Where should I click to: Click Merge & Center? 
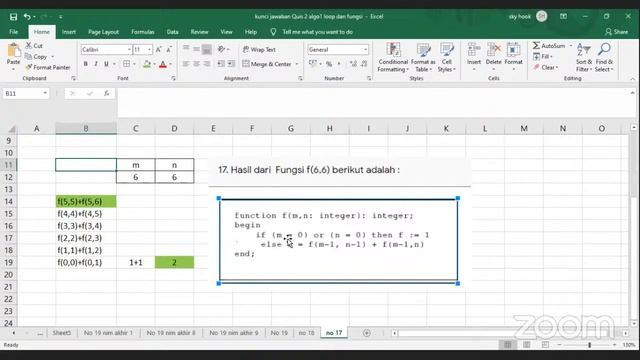267,64
